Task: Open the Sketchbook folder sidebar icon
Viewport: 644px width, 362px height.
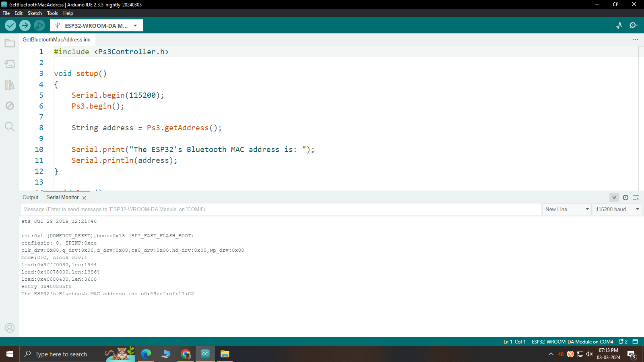Action: [x=10, y=43]
